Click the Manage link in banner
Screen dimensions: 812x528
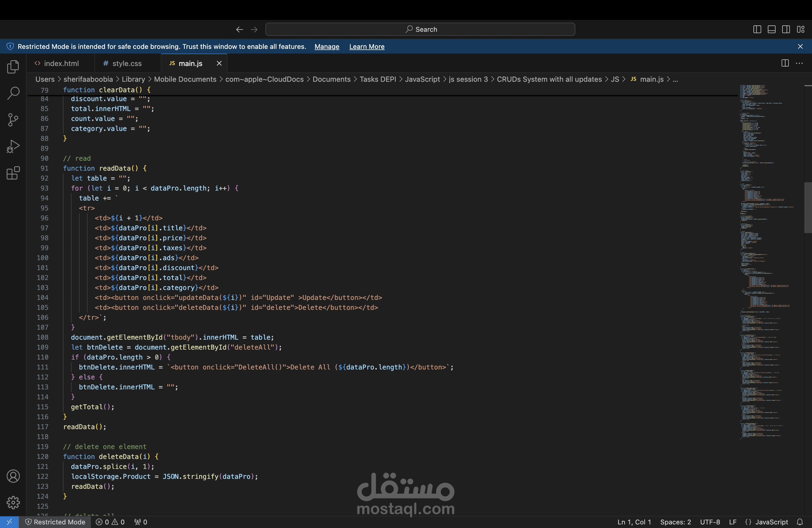(x=326, y=46)
